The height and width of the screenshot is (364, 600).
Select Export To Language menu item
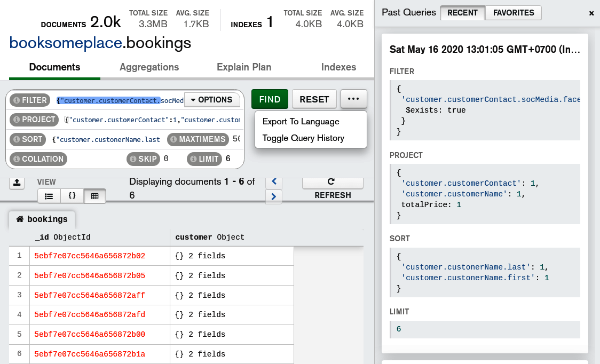(x=301, y=122)
